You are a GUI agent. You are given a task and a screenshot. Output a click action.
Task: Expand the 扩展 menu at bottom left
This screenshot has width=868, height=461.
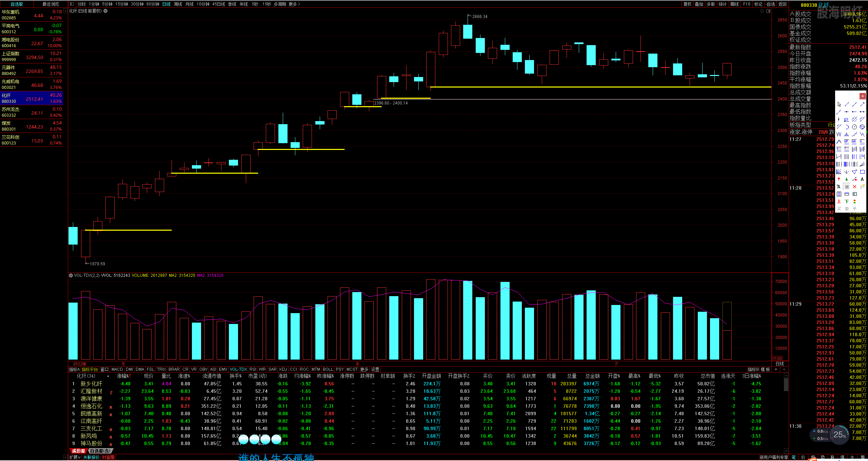coord(75,457)
